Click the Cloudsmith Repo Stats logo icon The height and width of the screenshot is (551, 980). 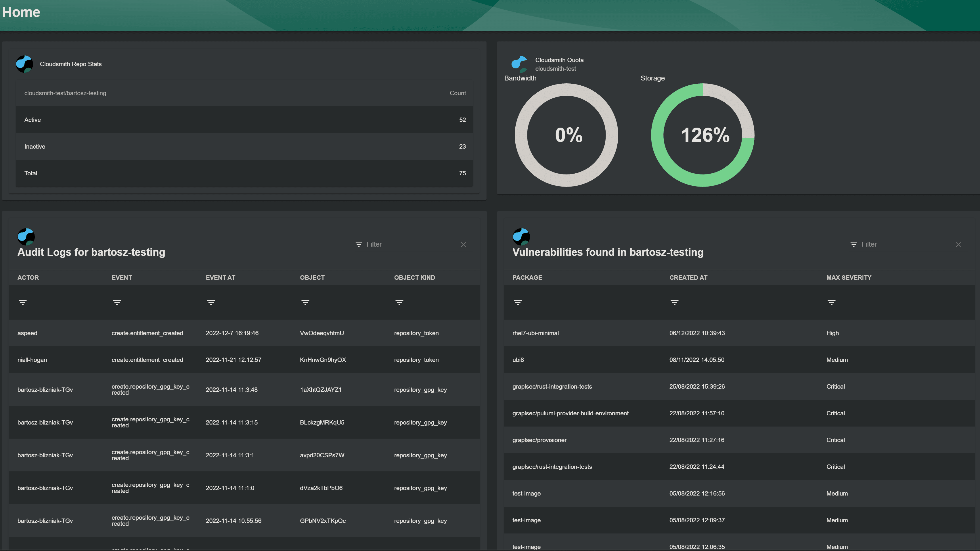click(x=24, y=64)
